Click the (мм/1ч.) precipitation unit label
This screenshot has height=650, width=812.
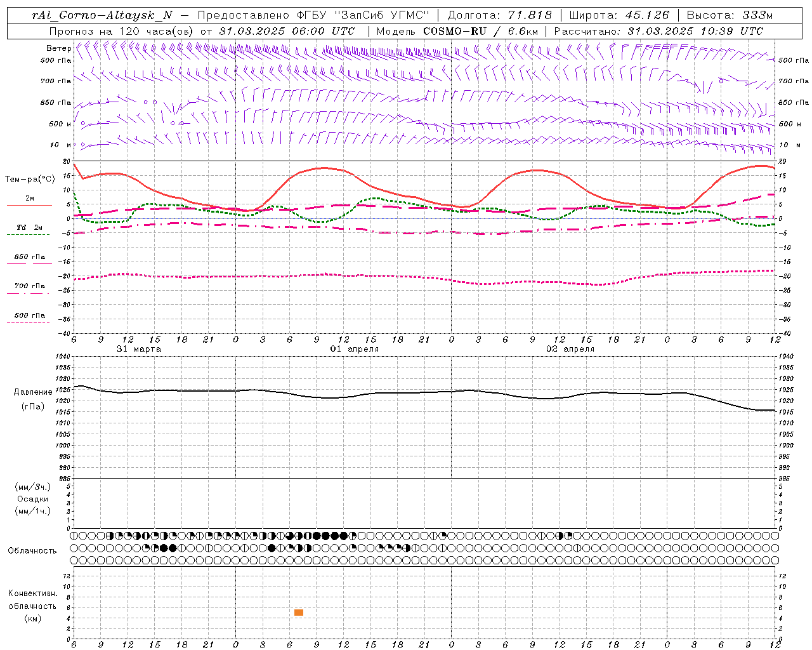coord(33,511)
